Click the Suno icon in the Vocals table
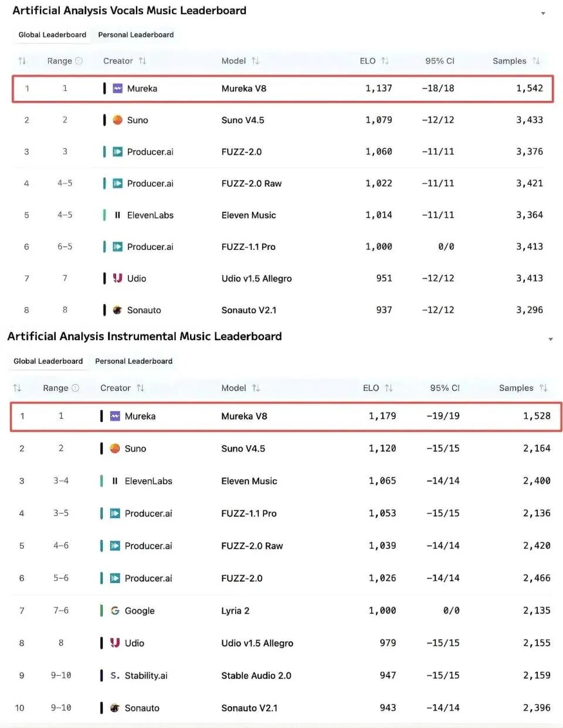This screenshot has width=563, height=728. tap(117, 120)
